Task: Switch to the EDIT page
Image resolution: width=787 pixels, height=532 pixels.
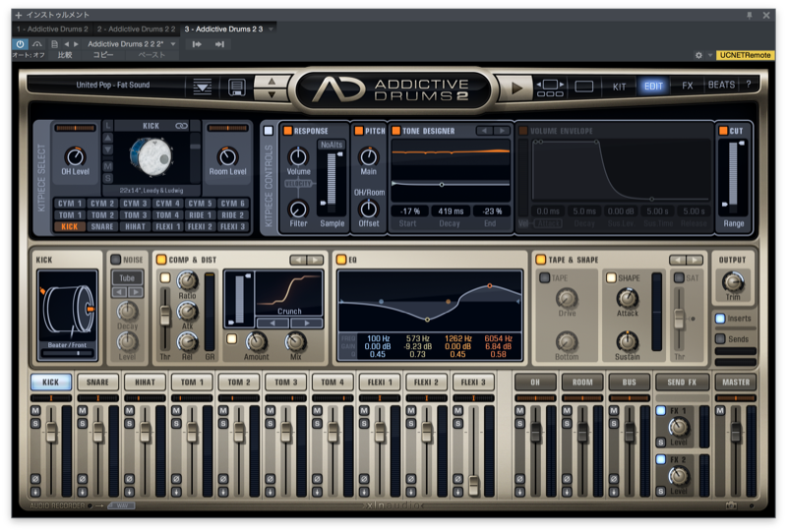Action: (653, 87)
